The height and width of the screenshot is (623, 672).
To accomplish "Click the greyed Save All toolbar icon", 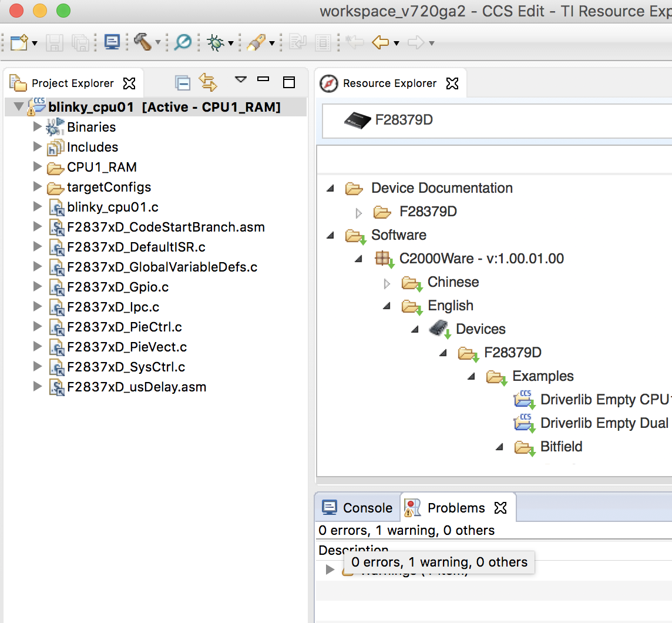I will tap(80, 43).
